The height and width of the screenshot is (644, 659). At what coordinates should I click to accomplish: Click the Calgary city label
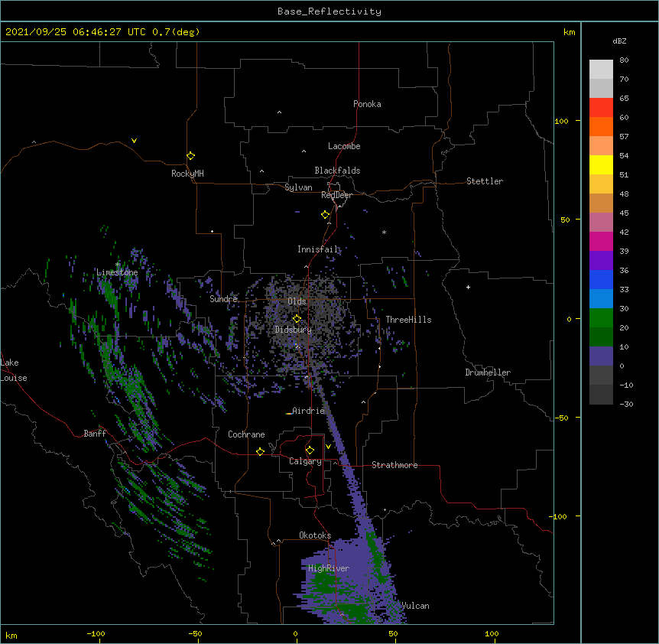(x=305, y=461)
